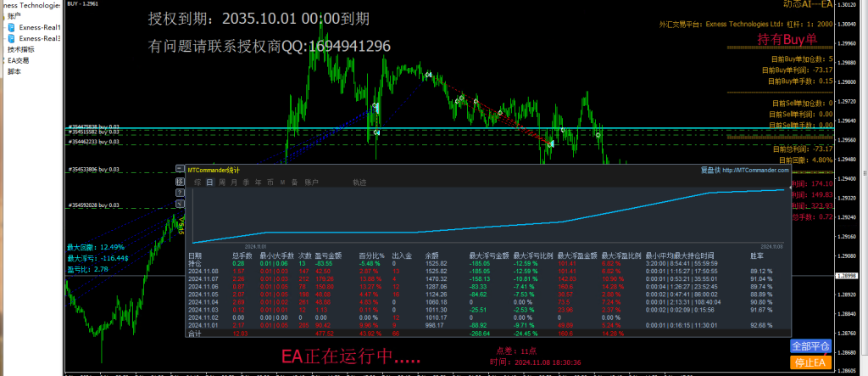Switch to the 周 weekly statistics tab
Viewport: 868px width, 376px height.
pos(221,182)
